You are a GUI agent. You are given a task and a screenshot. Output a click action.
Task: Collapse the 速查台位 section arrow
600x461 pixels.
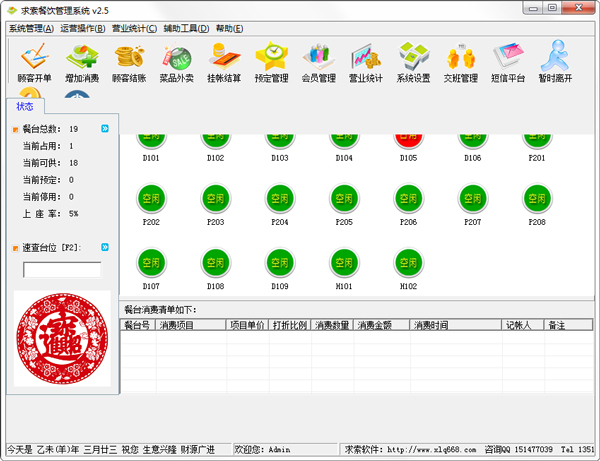pyautogui.click(x=105, y=247)
